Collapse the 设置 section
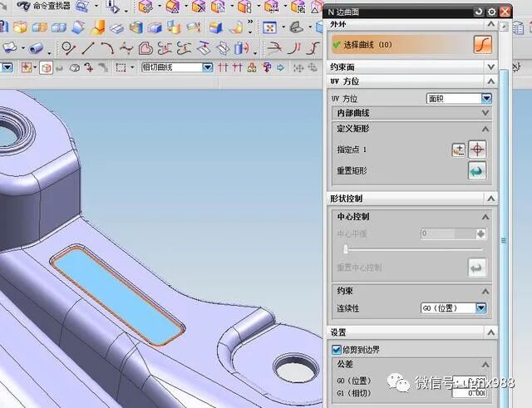The image size is (532, 408). click(x=490, y=332)
